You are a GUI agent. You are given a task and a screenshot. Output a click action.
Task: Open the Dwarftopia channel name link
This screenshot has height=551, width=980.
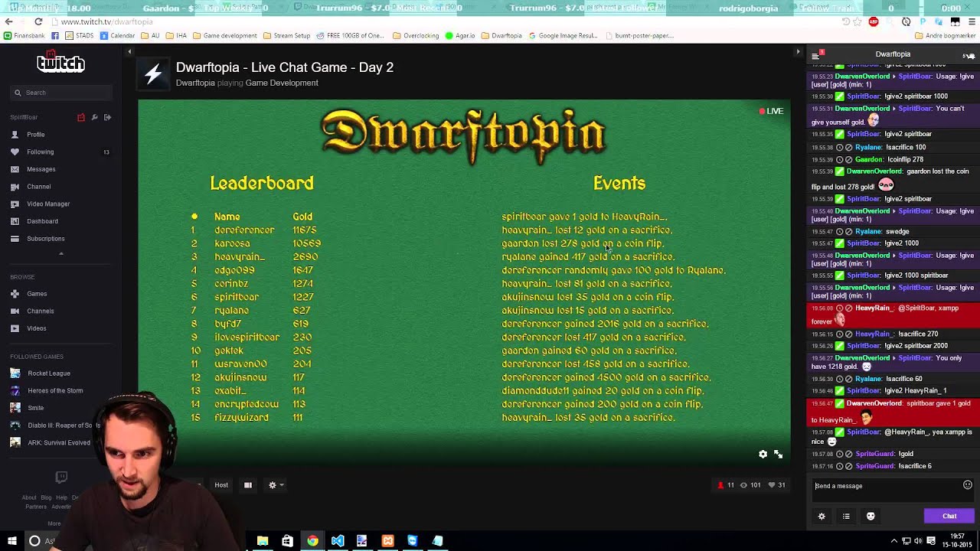pyautogui.click(x=195, y=83)
